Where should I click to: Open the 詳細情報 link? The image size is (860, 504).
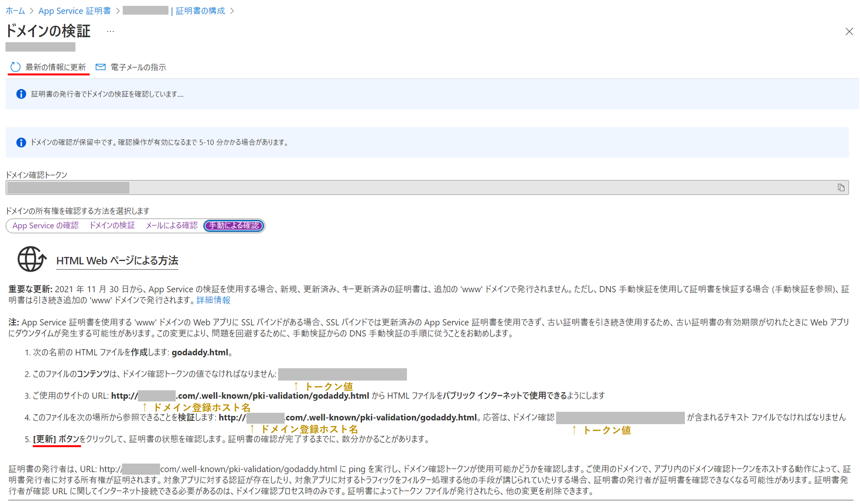click(x=213, y=300)
